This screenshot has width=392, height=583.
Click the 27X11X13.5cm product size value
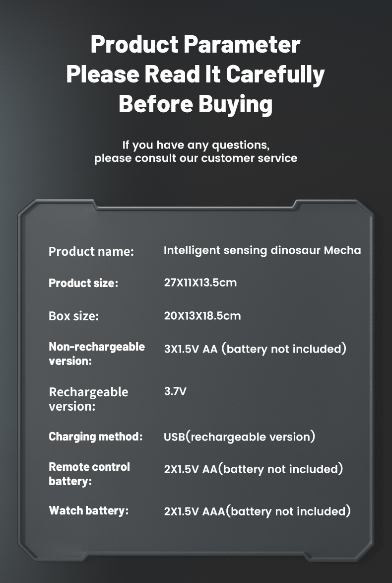point(200,283)
